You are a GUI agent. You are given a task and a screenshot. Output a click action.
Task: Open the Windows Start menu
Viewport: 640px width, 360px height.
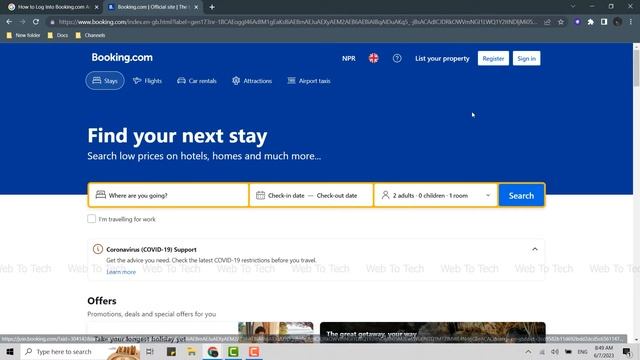pos(10,351)
